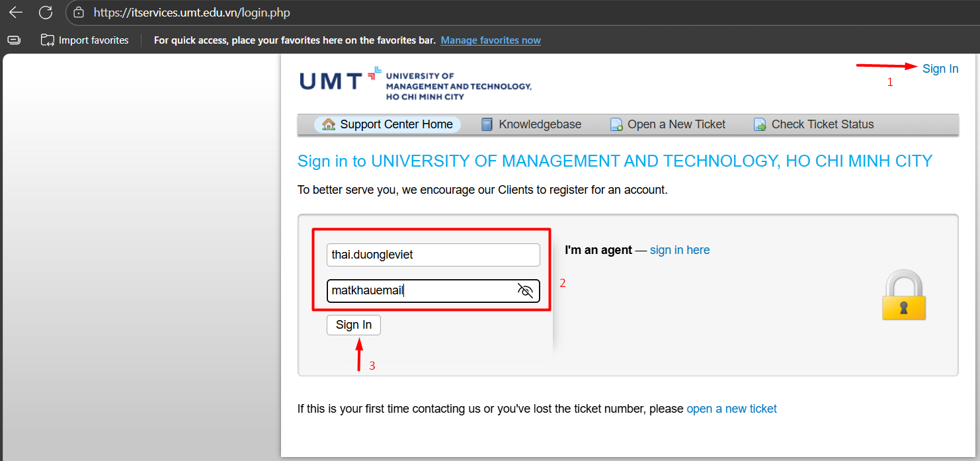This screenshot has height=461, width=980.
Task: Open the Knowledgebase menu tab
Action: (540, 124)
